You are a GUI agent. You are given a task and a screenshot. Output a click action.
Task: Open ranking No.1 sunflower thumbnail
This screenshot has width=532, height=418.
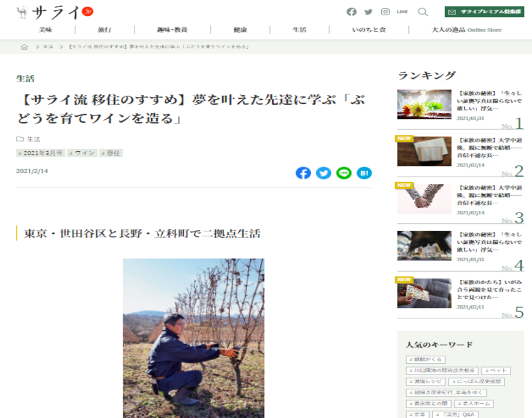[x=424, y=105]
